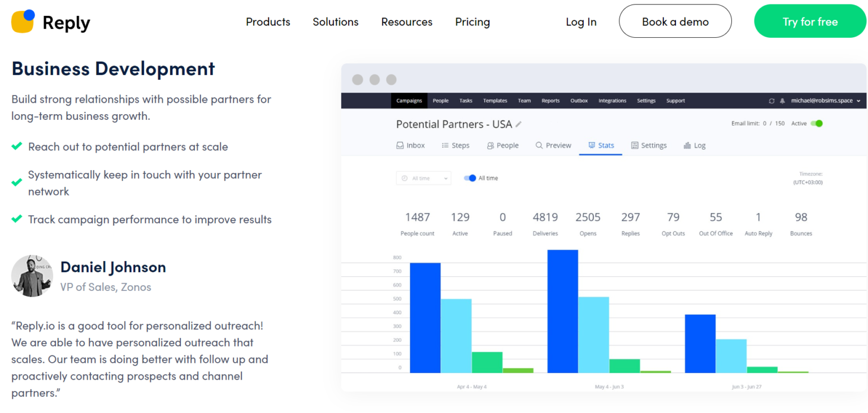Screen dimensions: 868x413
Task: Click Daniel Johnson's avatar photo
Action: 32,276
